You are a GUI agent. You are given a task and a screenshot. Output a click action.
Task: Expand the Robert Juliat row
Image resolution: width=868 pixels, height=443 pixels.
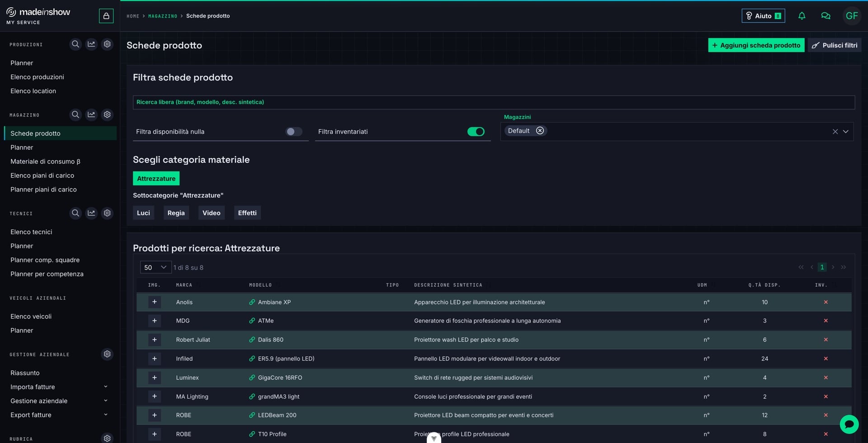(155, 339)
